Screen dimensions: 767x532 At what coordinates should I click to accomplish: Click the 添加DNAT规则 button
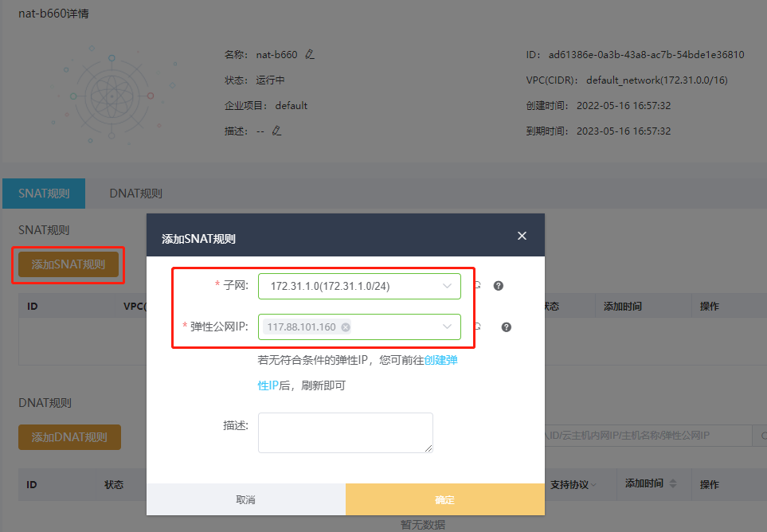69,437
